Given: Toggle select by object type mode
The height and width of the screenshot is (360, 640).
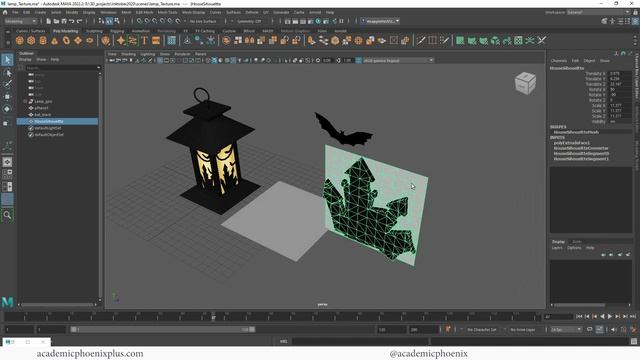Looking at the screenshot, I should (109, 21).
